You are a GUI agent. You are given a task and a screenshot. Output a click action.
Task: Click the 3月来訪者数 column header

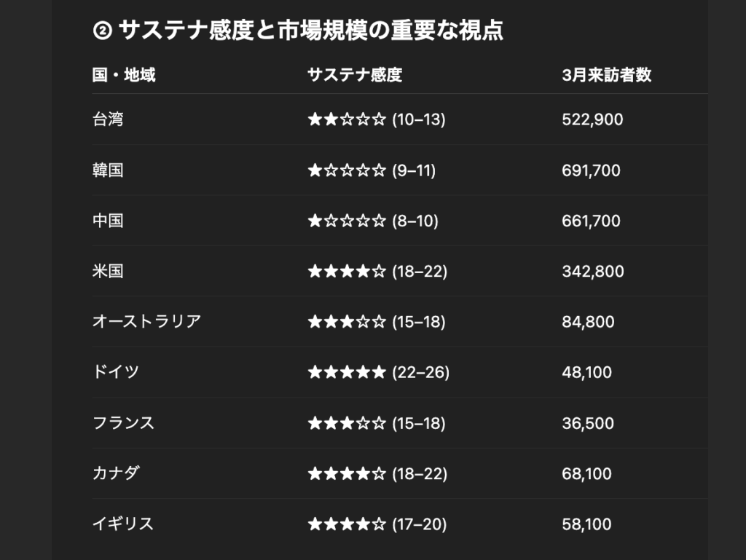(607, 74)
